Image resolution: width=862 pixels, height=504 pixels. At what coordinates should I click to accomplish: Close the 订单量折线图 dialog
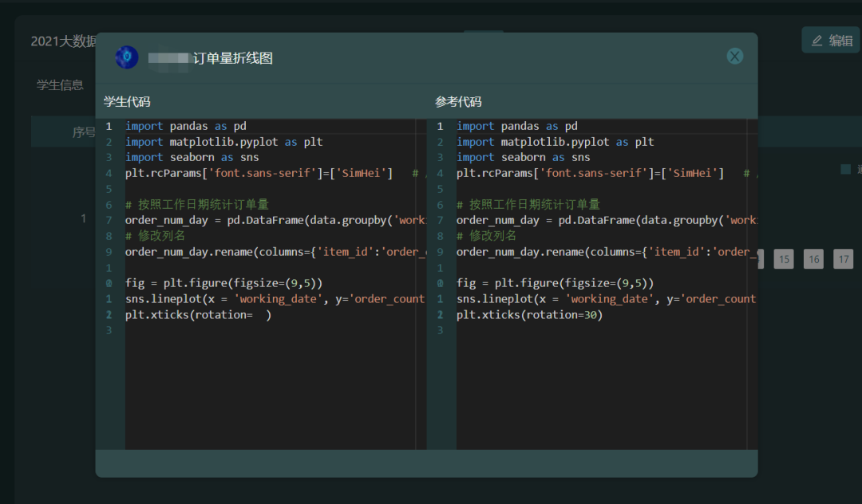click(734, 56)
